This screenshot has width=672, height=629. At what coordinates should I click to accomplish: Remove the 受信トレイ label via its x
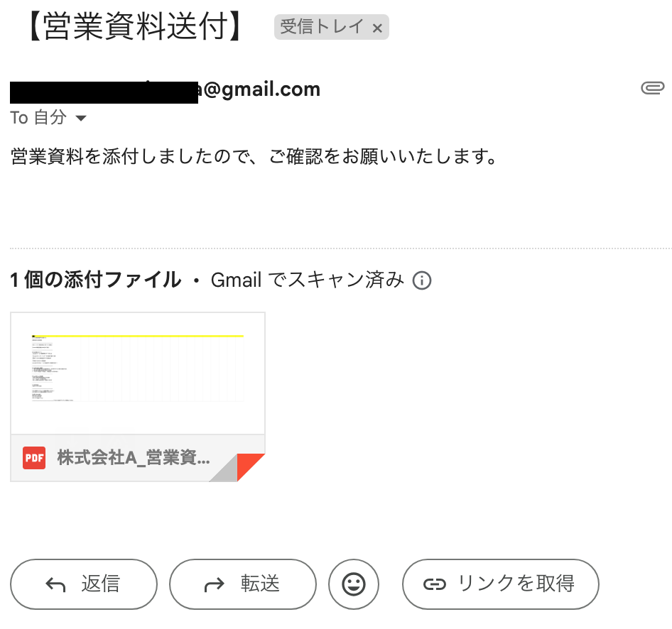coord(377,28)
